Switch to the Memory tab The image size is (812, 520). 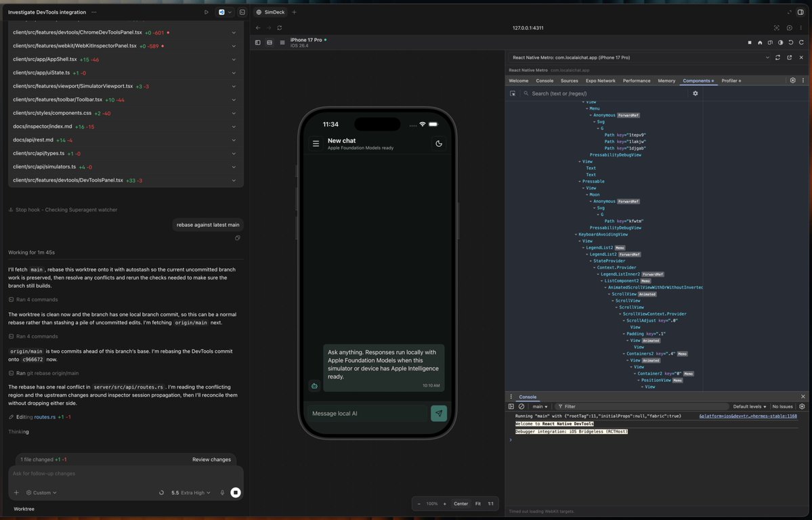(666, 81)
